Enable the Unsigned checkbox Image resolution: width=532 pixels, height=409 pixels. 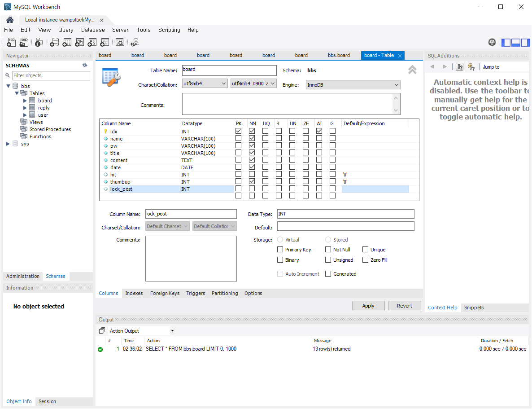tap(328, 260)
